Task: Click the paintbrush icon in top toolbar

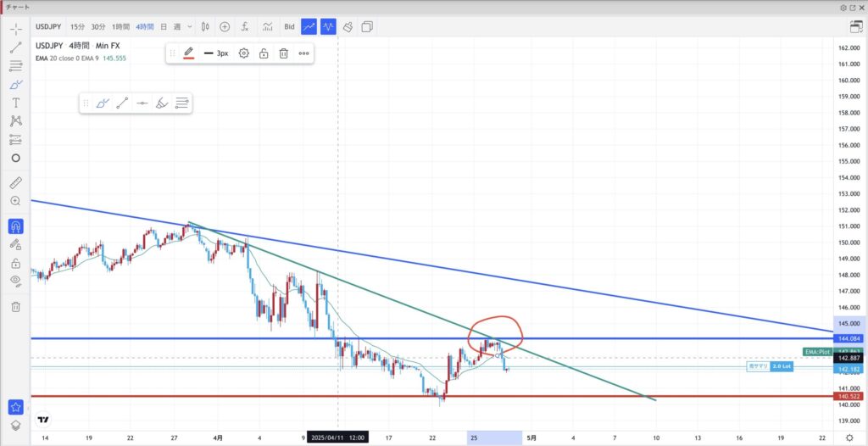Action: pos(348,26)
